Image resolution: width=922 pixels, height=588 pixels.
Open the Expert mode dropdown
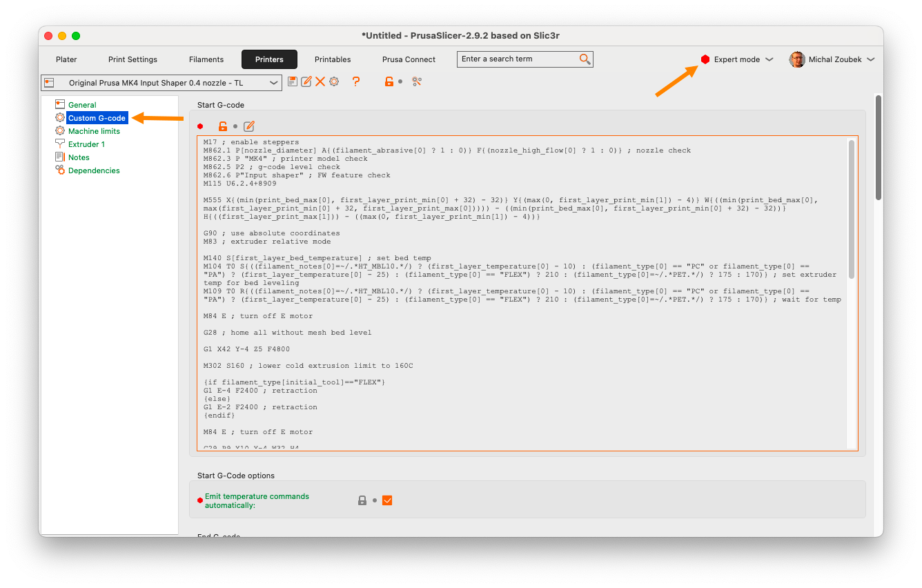click(737, 59)
